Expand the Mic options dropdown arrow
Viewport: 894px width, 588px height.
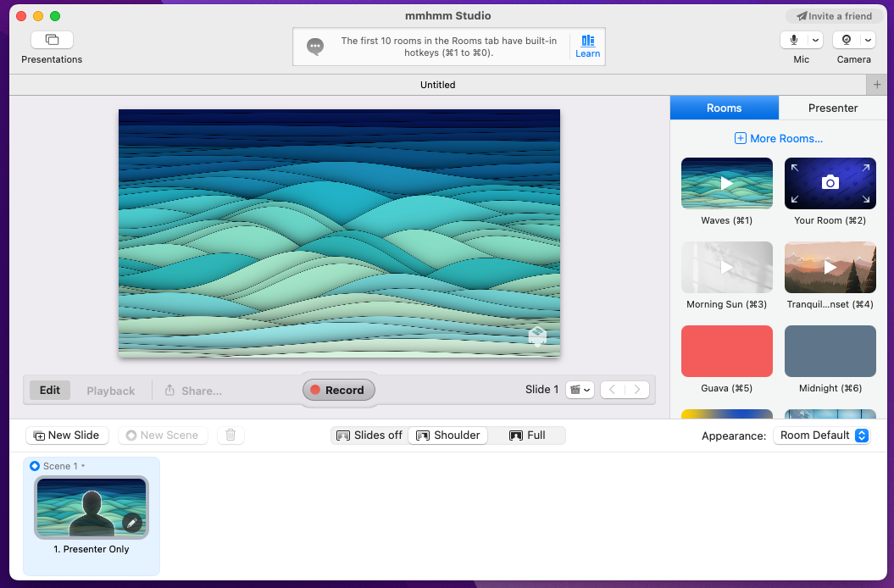coord(815,40)
